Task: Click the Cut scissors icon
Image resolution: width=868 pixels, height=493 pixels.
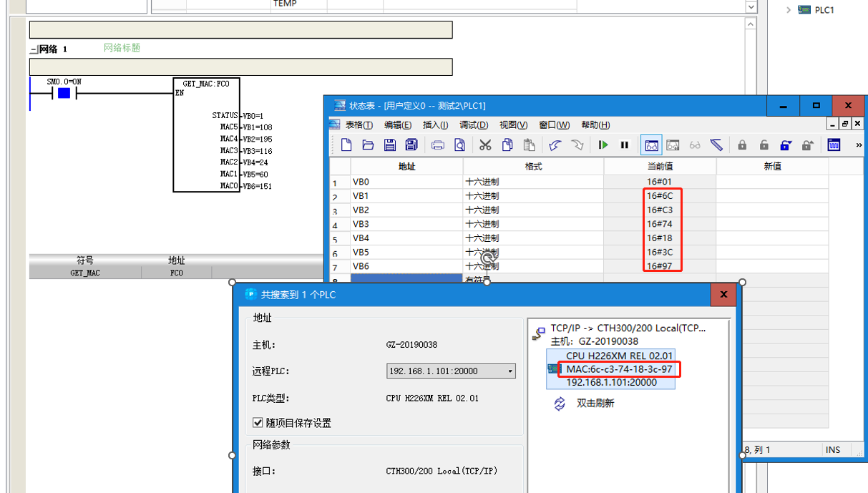Action: tap(485, 145)
